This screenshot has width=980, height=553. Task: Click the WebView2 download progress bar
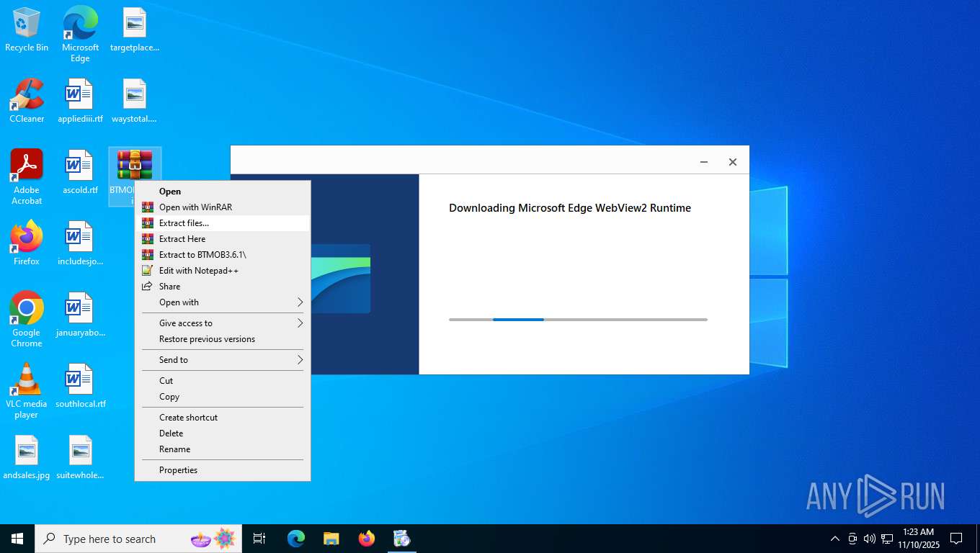point(578,319)
